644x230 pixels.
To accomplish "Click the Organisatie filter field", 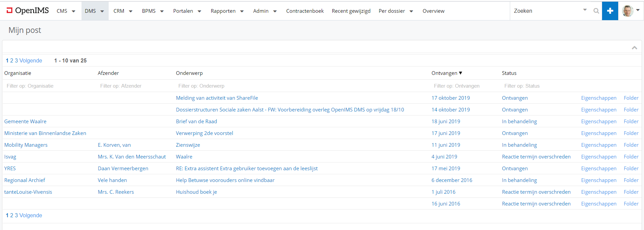I will click(x=49, y=86).
